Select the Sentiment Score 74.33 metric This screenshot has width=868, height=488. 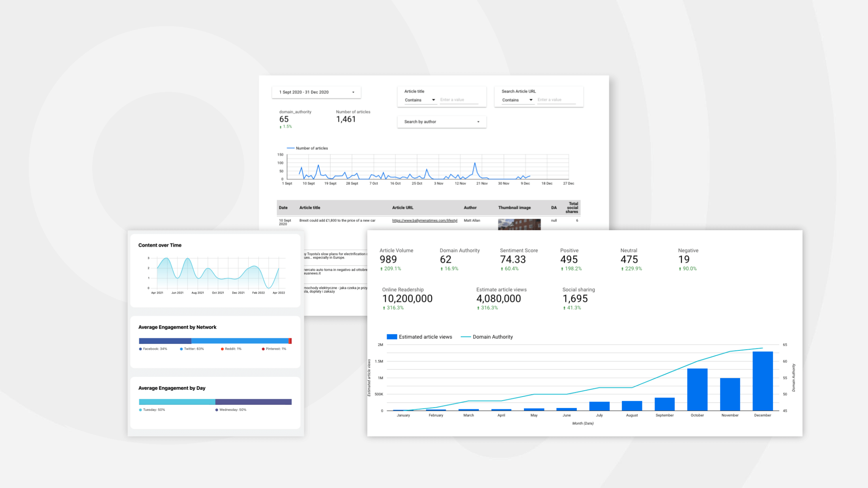point(519,259)
